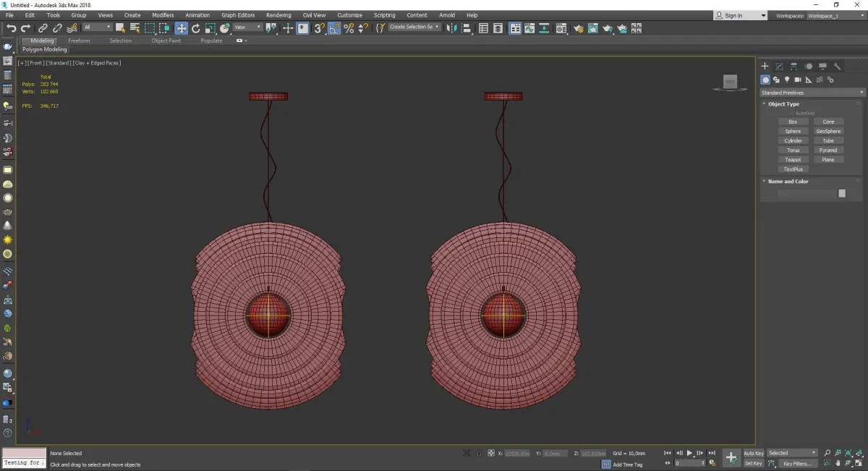This screenshot has width=868, height=471.
Task: Open Select by Name list icon
Action: 135,28
